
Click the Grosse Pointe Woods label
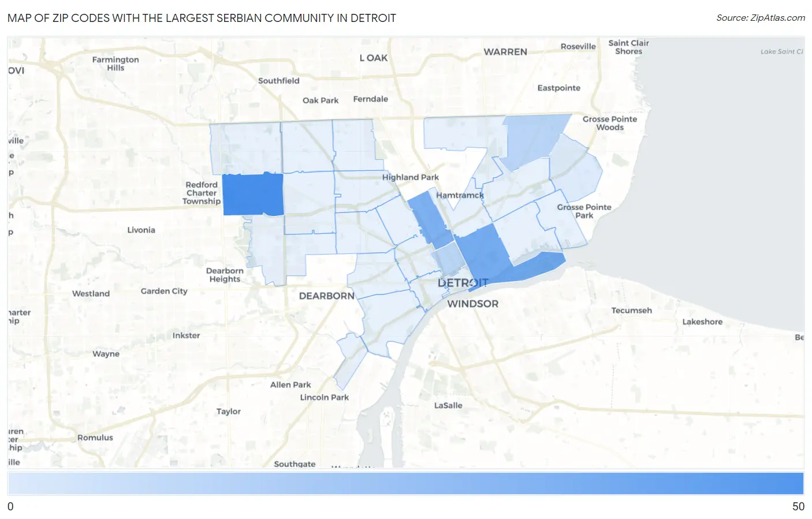click(x=610, y=123)
